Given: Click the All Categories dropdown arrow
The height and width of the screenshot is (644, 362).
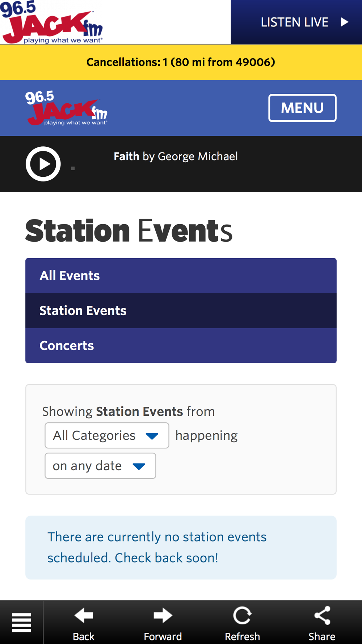Looking at the screenshot, I should [x=152, y=436].
